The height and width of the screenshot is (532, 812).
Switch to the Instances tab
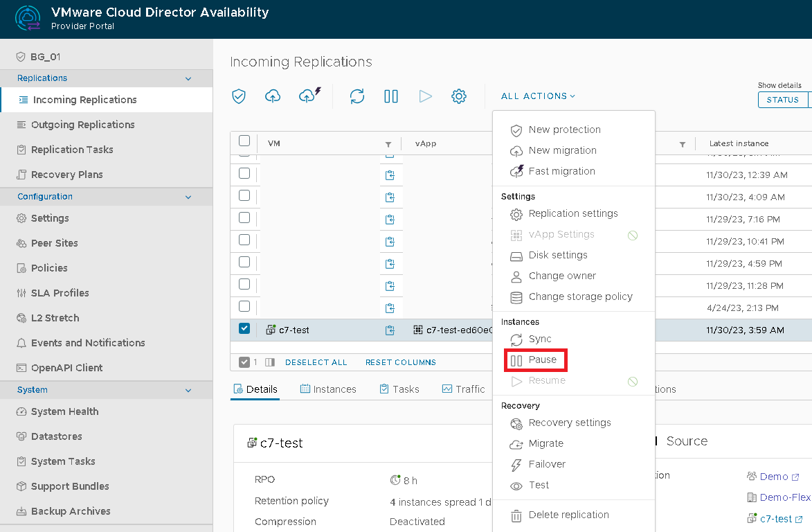328,389
